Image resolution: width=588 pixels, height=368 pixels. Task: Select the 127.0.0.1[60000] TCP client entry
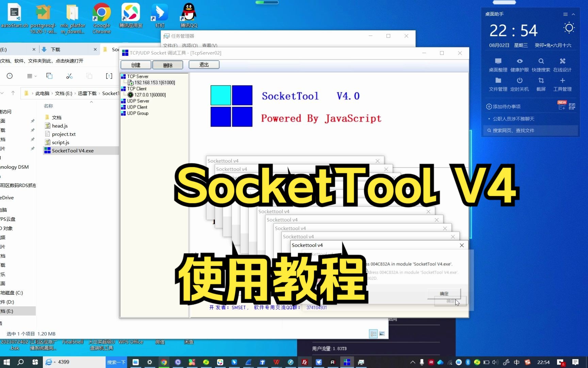pos(151,95)
